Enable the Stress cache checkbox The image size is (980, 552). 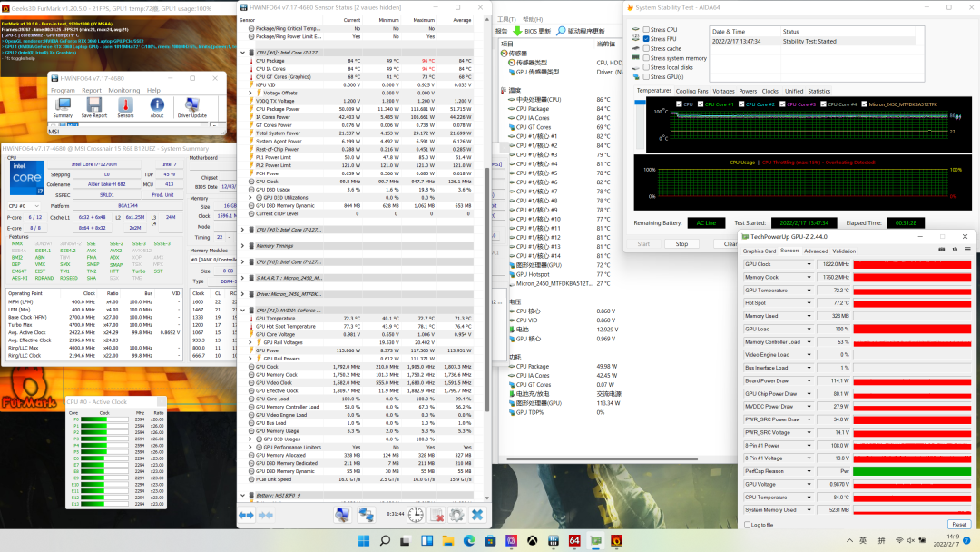coord(646,48)
